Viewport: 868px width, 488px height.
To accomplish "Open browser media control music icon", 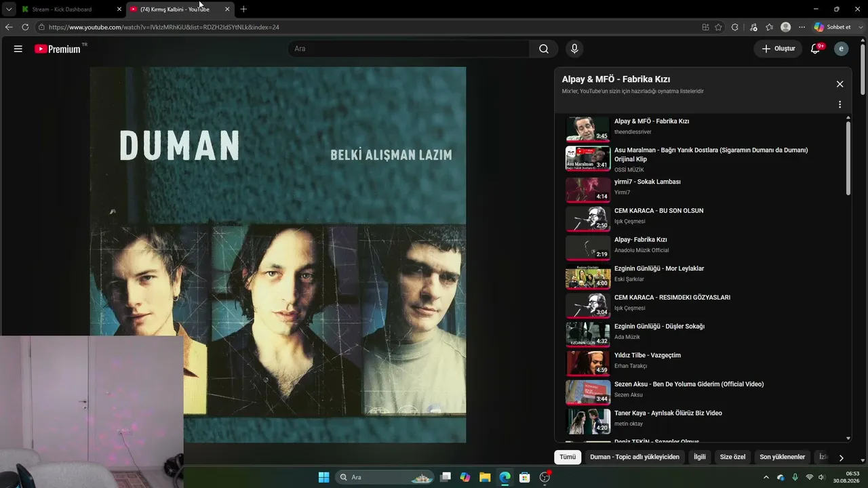I will [753, 27].
